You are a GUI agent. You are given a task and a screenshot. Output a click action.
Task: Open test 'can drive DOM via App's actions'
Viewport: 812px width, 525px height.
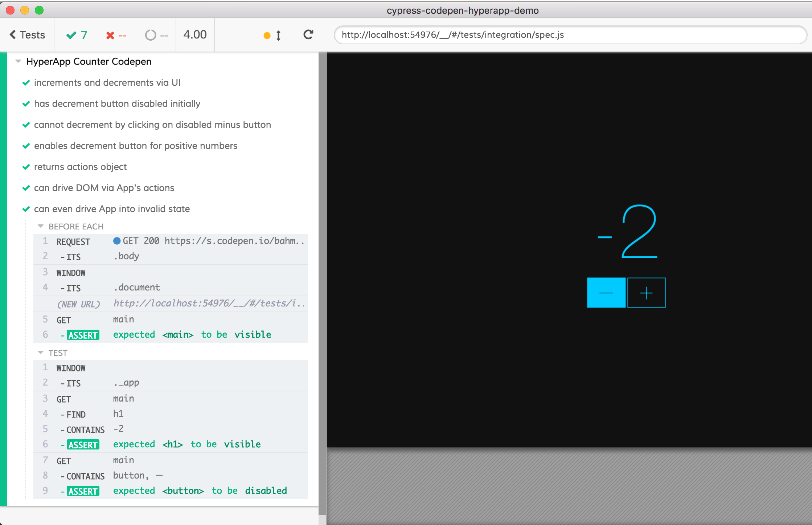tap(104, 188)
